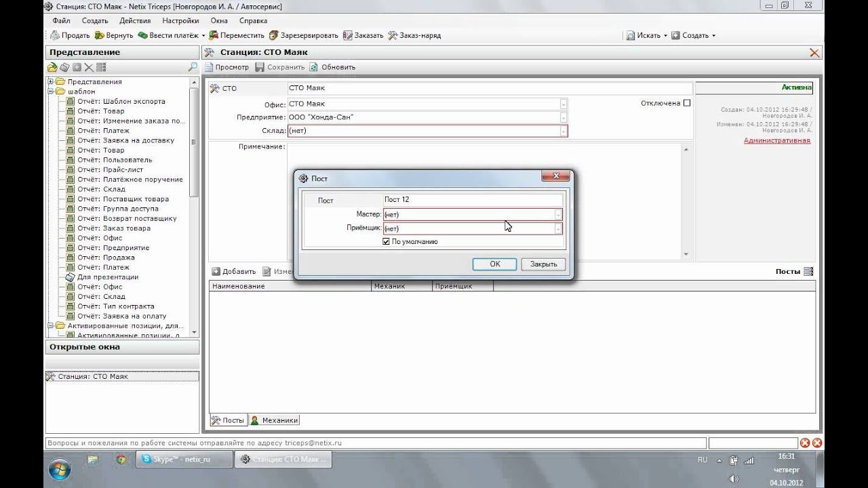Select Станция: СТО Маяк in Открытые окна list
868x488 pixels.
pyautogui.click(x=122, y=376)
